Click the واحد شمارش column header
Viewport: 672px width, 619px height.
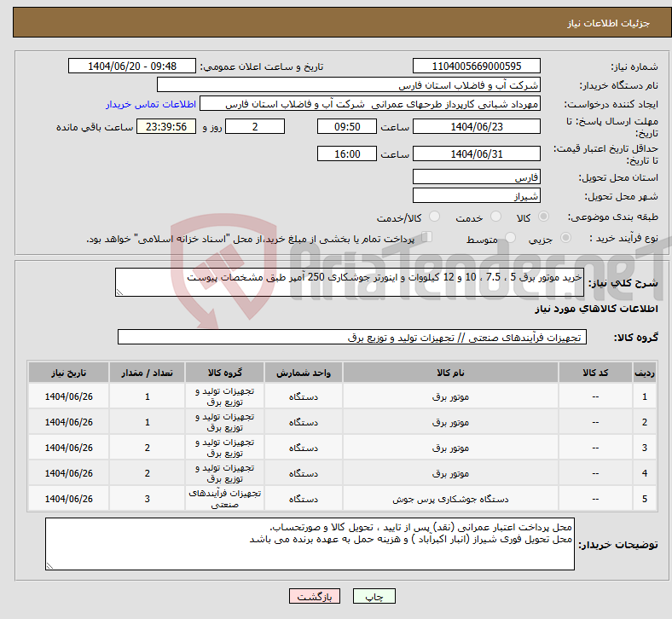(304, 373)
